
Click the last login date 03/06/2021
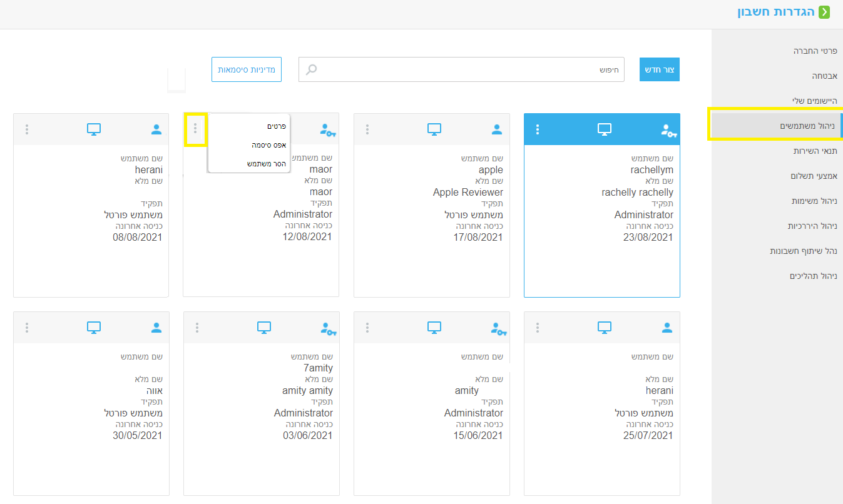pos(308,435)
